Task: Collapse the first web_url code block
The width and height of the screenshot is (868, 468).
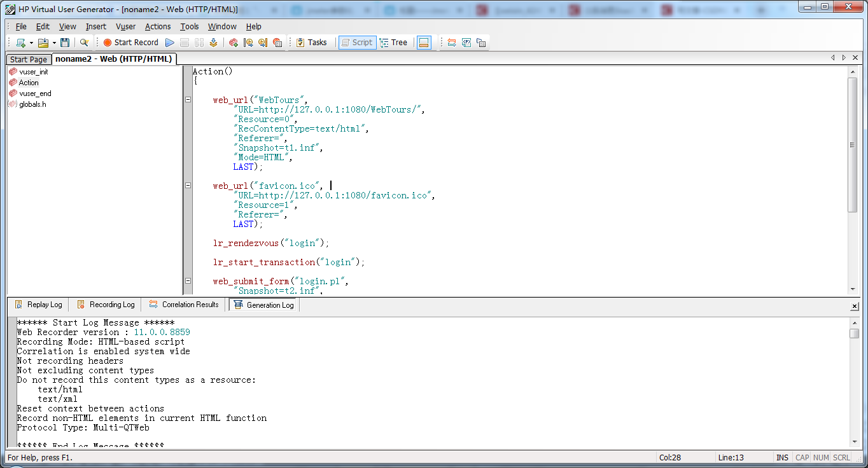Action: 188,99
